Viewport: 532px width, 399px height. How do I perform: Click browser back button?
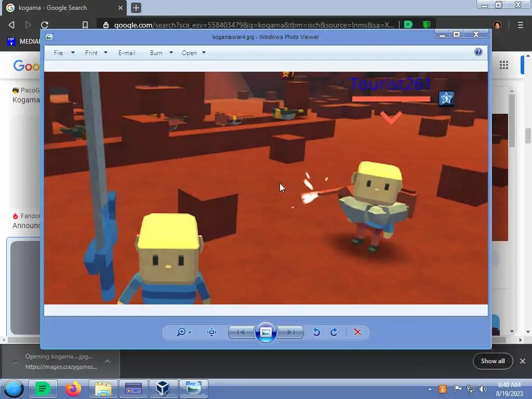click(x=11, y=25)
